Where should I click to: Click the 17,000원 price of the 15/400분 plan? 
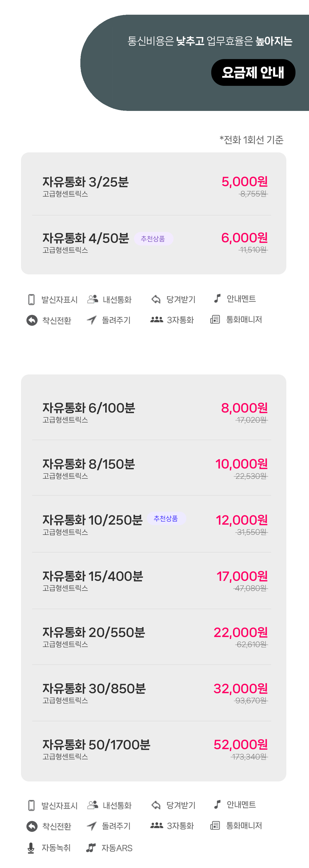[242, 576]
